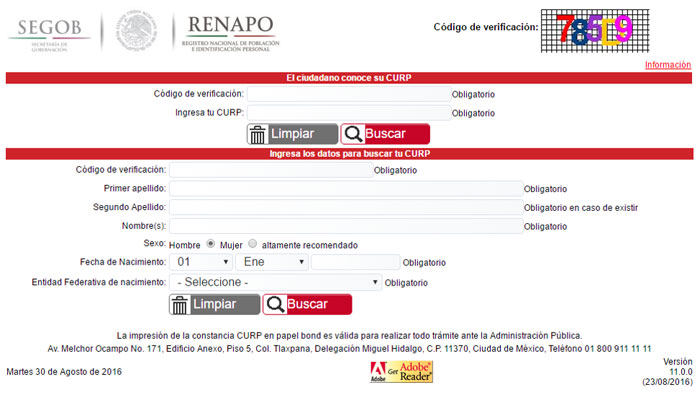This screenshot has width=700, height=395.
Task: Select the Mujer radio button
Action: click(x=253, y=244)
